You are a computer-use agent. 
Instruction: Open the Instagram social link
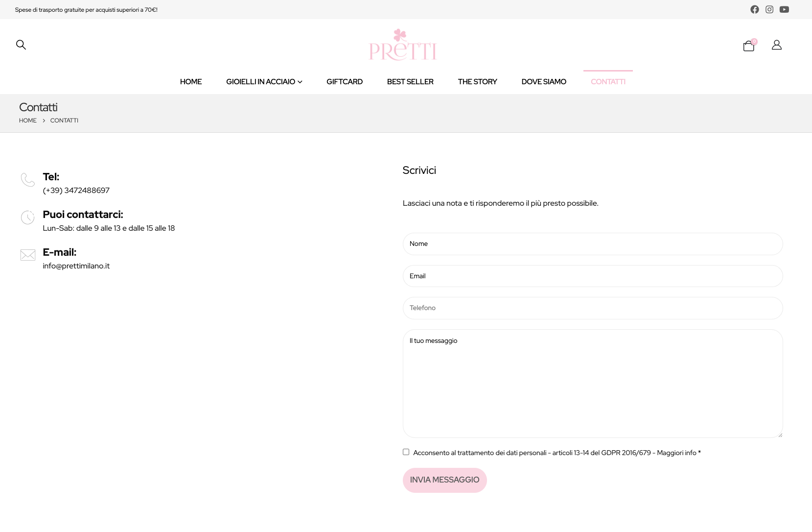coord(769,10)
